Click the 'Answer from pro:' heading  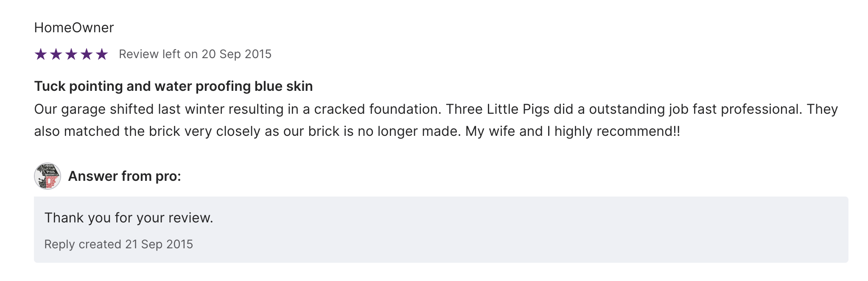[124, 176]
